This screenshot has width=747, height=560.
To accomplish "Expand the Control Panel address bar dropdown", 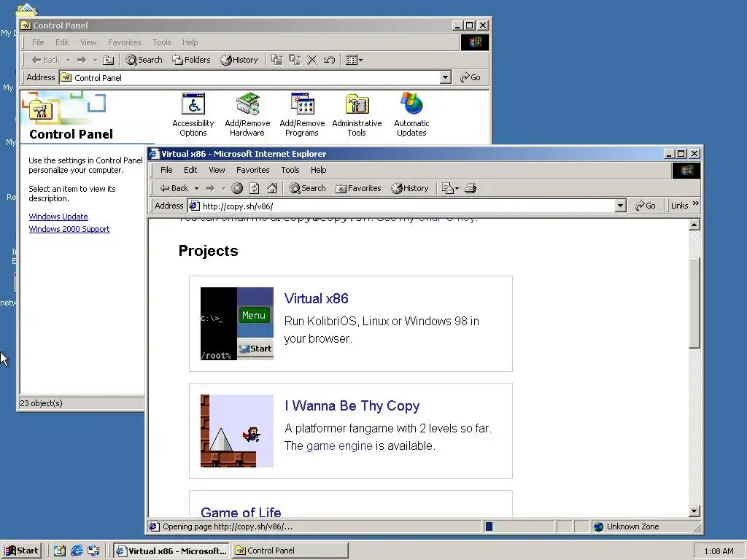I will point(446,77).
